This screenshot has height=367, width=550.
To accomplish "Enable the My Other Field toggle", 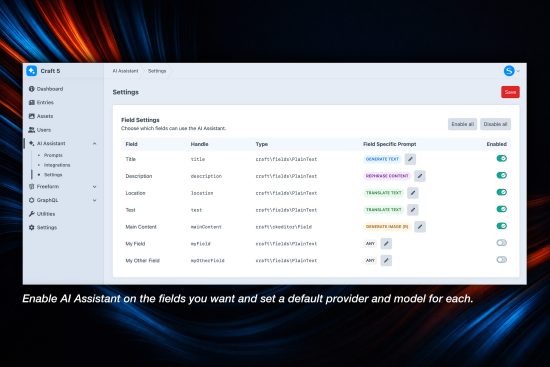I will click(x=502, y=259).
